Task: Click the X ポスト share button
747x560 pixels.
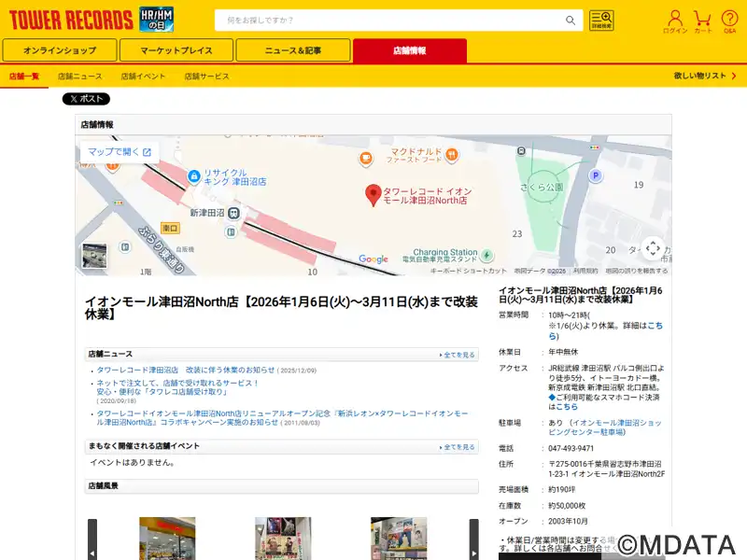Action: 86,99
